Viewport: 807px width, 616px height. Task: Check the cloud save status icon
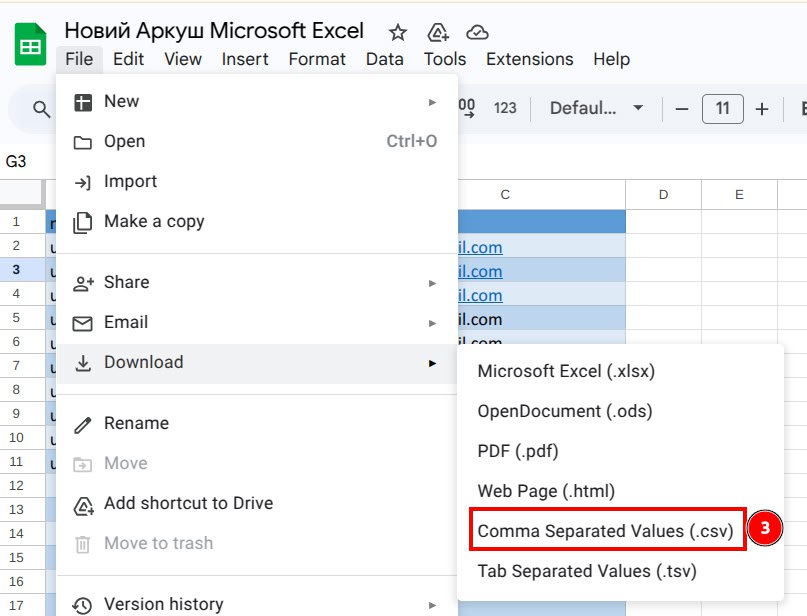pyautogui.click(x=477, y=32)
